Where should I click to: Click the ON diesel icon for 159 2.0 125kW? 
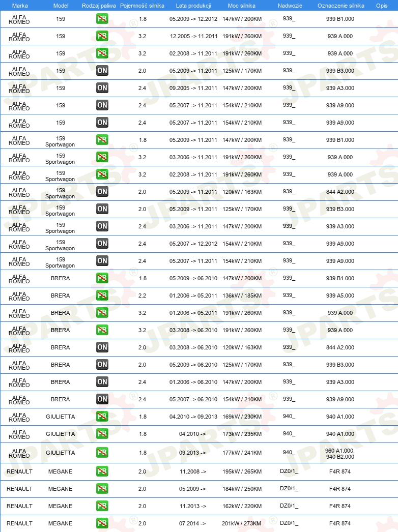(x=102, y=71)
